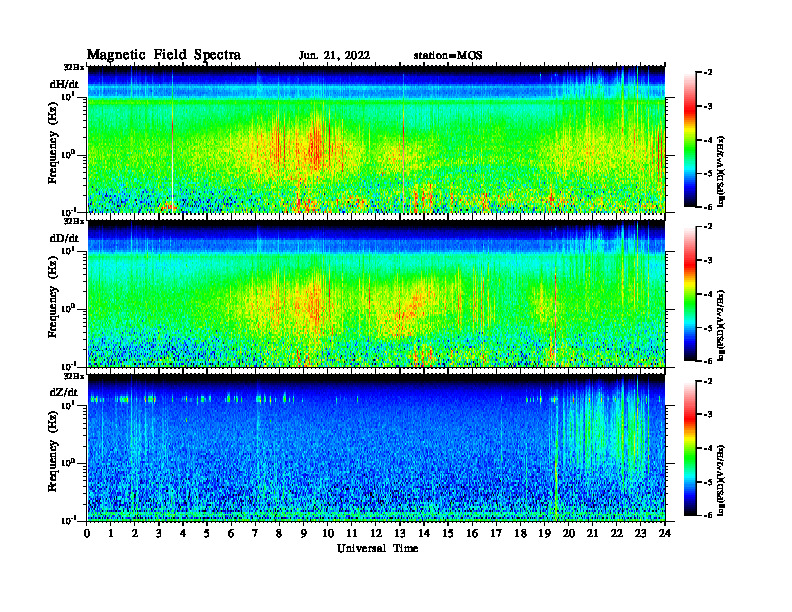Click the hour 8 tick label
Viewport: 792px width, 612px height.
279,533
